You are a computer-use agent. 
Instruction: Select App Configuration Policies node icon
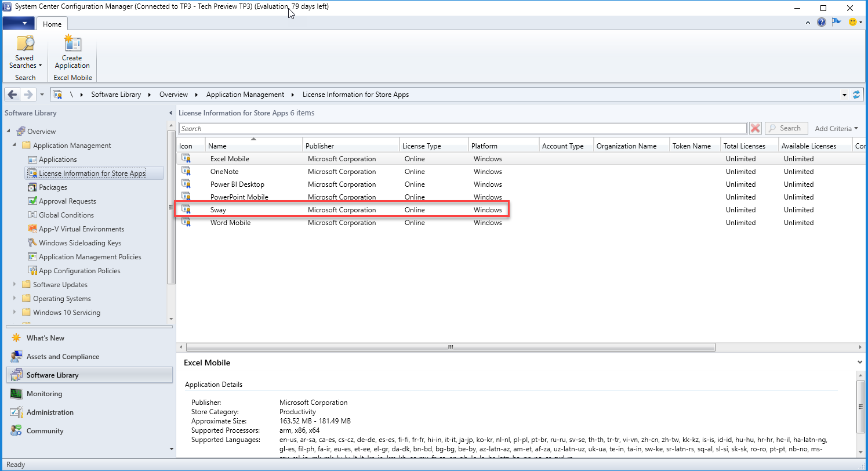(32, 271)
